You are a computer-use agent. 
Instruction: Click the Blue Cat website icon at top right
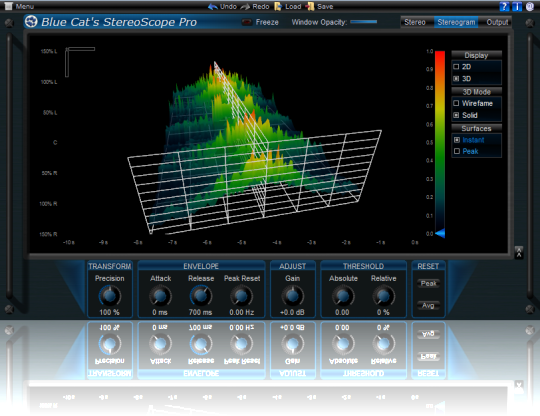click(x=530, y=6)
